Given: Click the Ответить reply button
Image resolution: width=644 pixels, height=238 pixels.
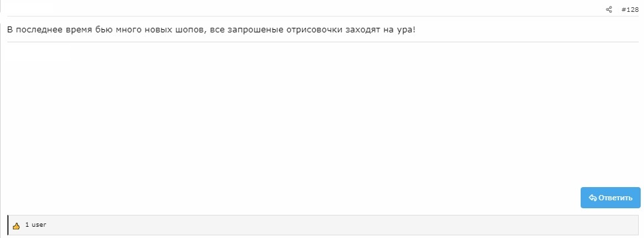Looking at the screenshot, I should coord(610,198).
